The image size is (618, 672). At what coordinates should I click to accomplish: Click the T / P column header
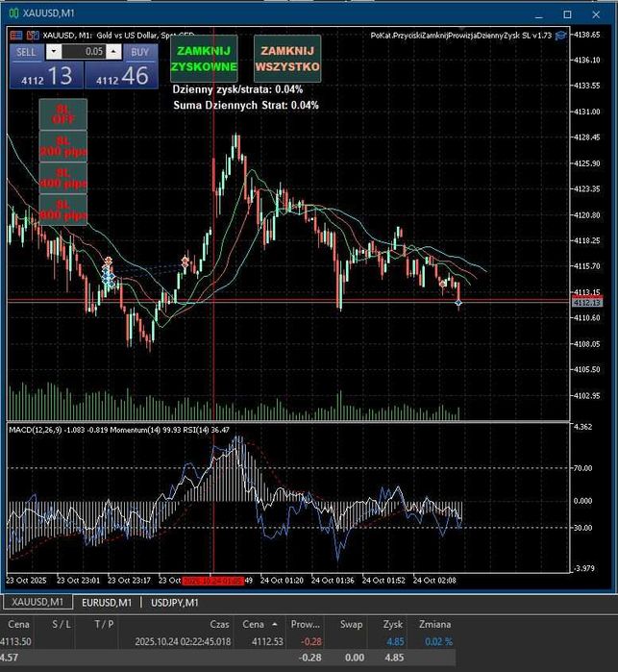[104, 624]
